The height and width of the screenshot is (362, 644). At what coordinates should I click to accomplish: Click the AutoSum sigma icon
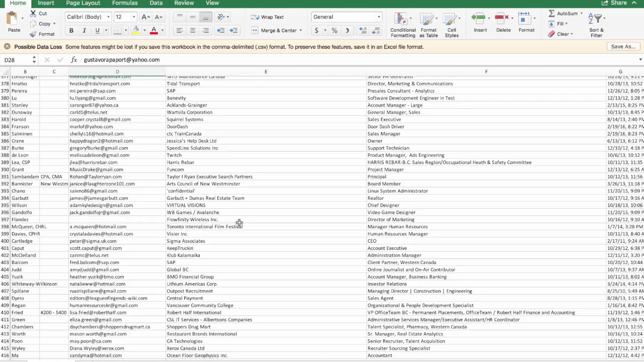click(x=552, y=14)
